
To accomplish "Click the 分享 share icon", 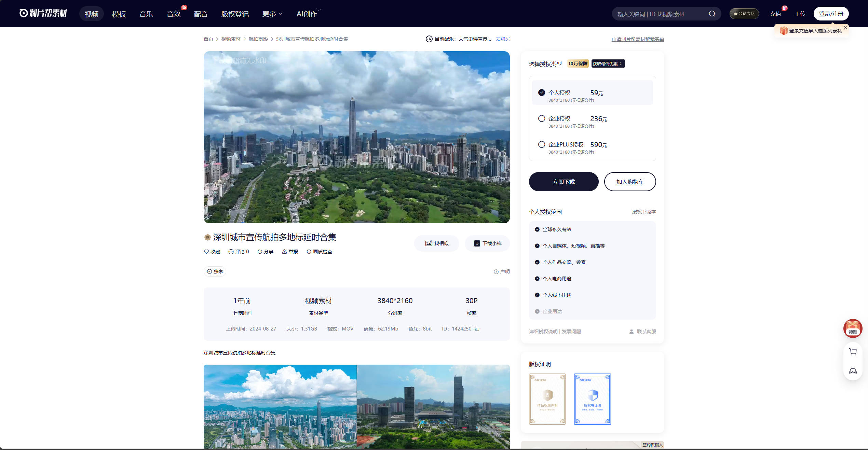I will (260, 252).
